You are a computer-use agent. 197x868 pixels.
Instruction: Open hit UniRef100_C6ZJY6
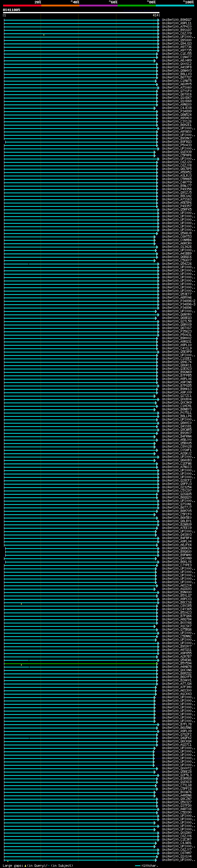[x=177, y=836]
